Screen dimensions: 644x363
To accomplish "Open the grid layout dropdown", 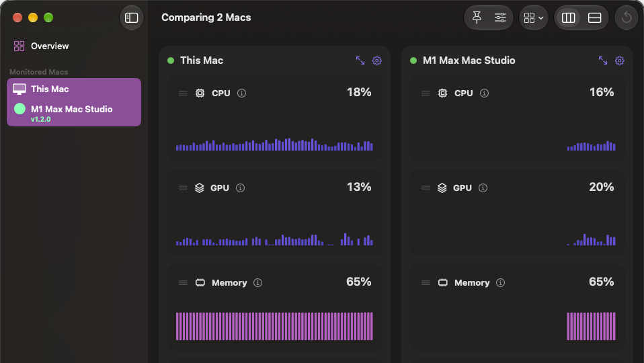I will click(x=534, y=17).
